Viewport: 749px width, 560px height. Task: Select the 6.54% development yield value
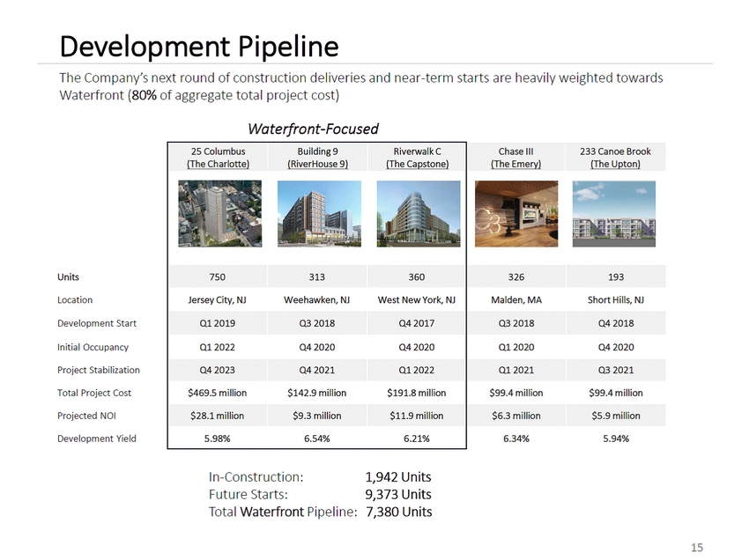tap(317, 438)
